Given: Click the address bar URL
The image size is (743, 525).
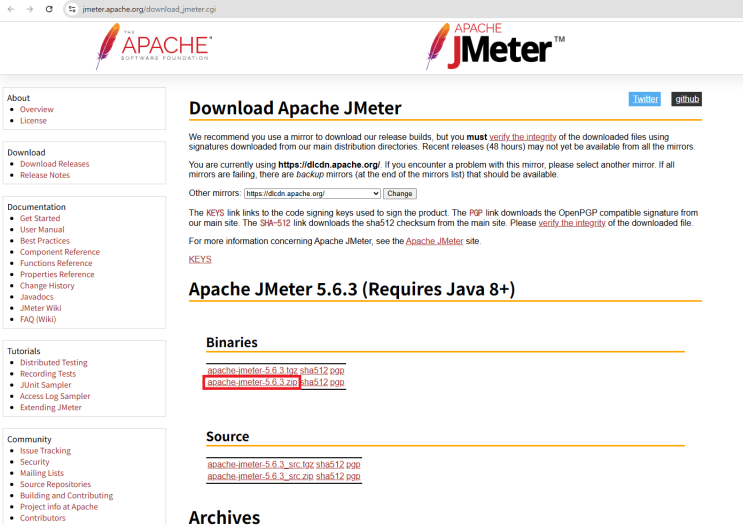Looking at the screenshot, I should pyautogui.click(x=149, y=9).
